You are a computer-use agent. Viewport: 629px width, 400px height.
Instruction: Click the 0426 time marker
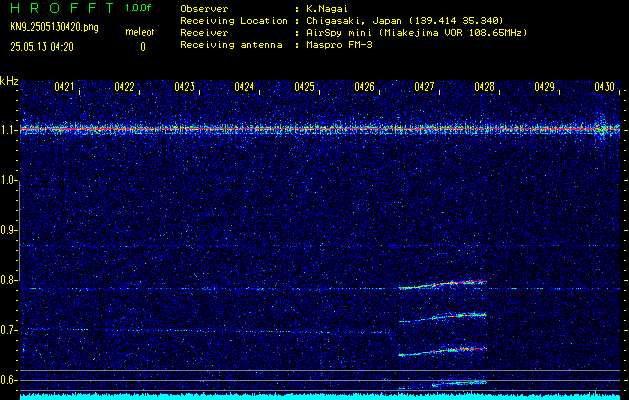point(365,87)
